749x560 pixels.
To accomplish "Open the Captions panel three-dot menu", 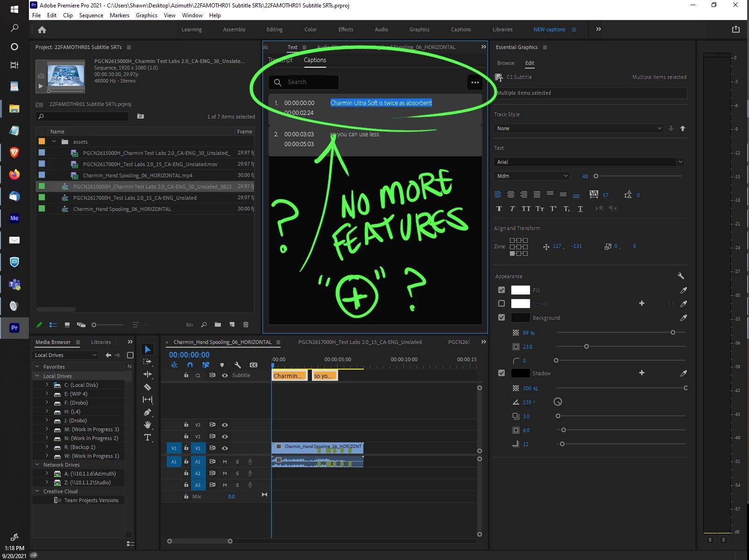I will tap(475, 83).
